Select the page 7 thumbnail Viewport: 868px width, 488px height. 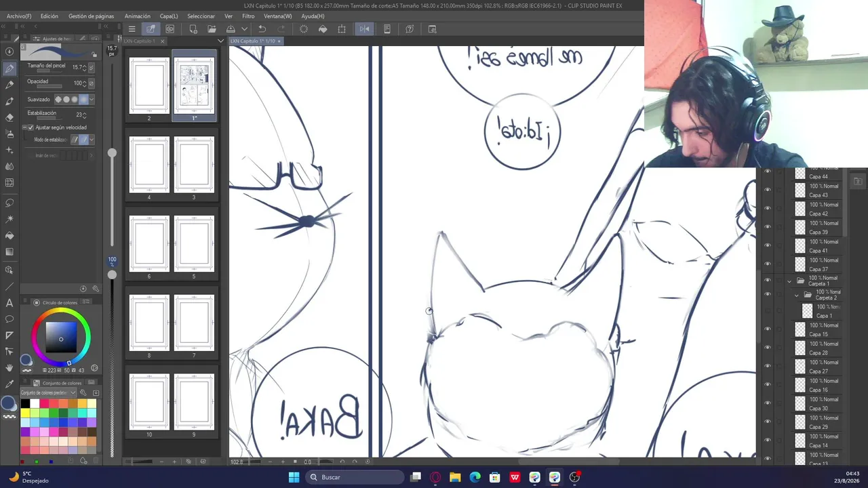click(194, 323)
